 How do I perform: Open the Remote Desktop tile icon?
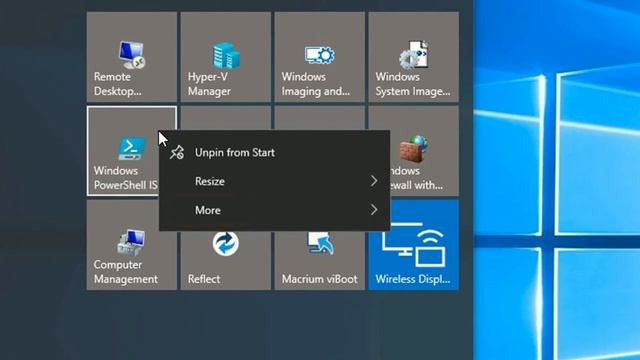coord(131,55)
